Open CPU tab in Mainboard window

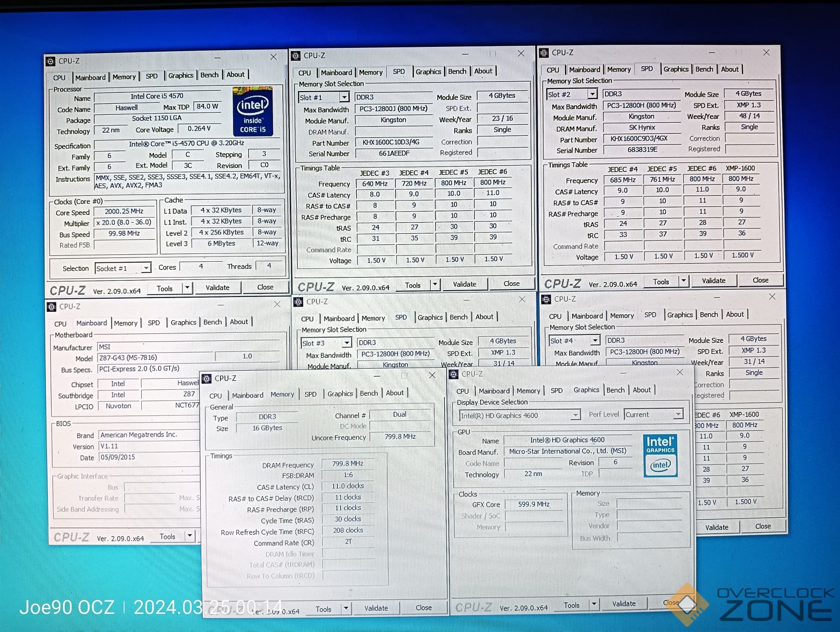point(61,324)
